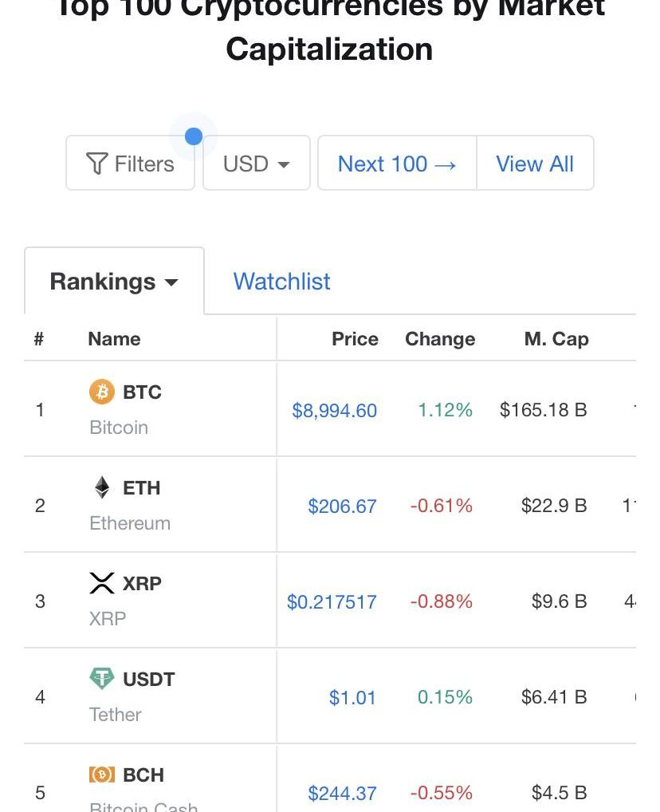Sort by the Change column header

coord(440,339)
